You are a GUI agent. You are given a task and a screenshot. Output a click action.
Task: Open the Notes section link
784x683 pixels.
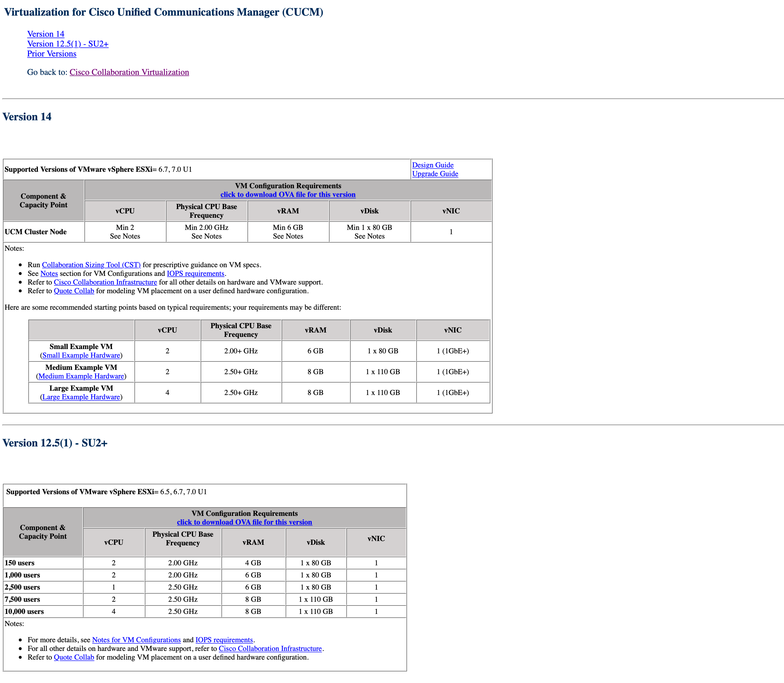click(x=49, y=273)
